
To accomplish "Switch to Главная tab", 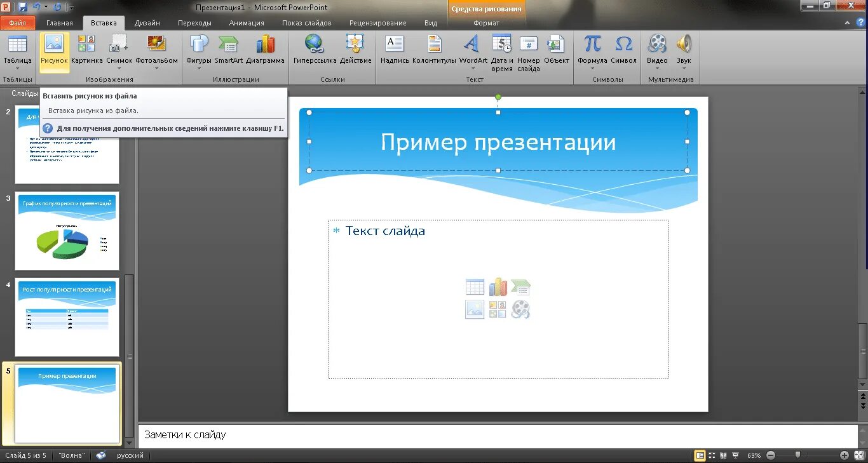I will (x=60, y=23).
